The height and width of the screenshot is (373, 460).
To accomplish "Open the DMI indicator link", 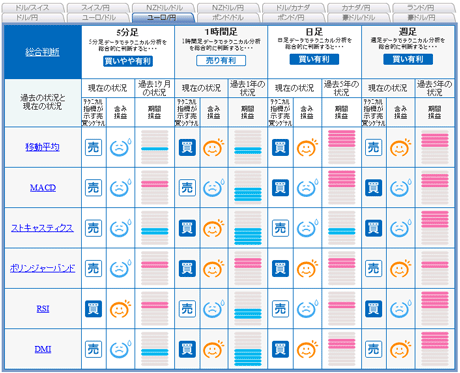I will tap(43, 349).
